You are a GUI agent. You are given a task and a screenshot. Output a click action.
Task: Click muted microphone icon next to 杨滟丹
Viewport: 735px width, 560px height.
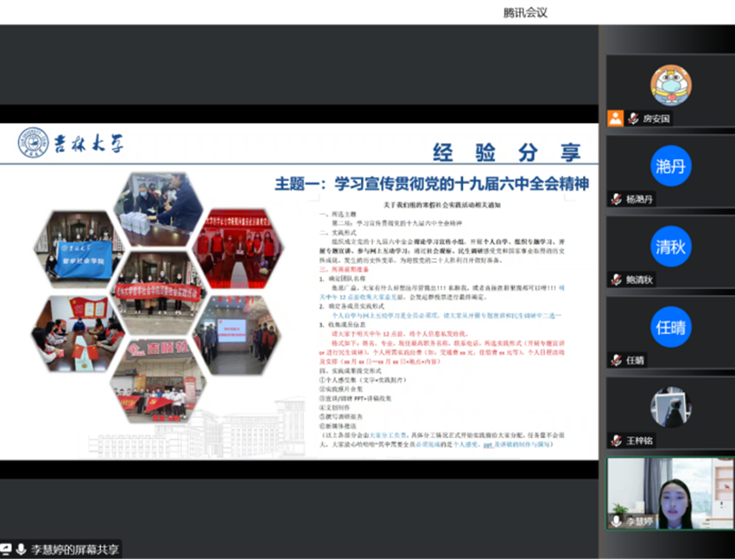tap(616, 199)
